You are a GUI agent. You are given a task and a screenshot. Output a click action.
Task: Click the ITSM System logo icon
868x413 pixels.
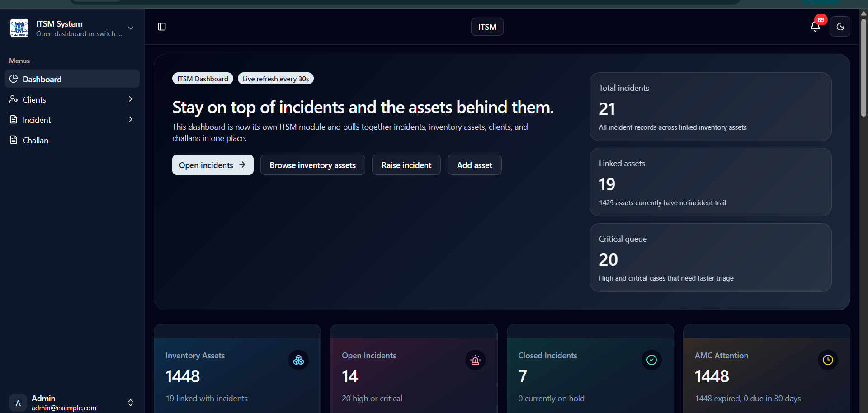pyautogui.click(x=19, y=28)
